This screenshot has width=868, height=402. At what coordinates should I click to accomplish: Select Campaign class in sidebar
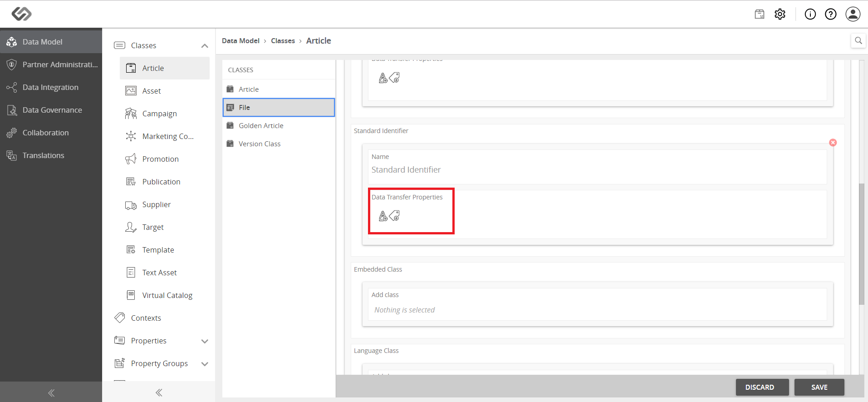[x=165, y=114]
